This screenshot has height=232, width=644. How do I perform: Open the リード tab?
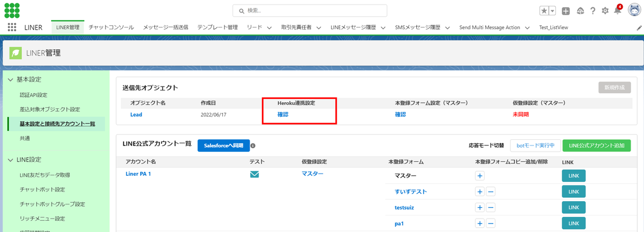point(254,28)
